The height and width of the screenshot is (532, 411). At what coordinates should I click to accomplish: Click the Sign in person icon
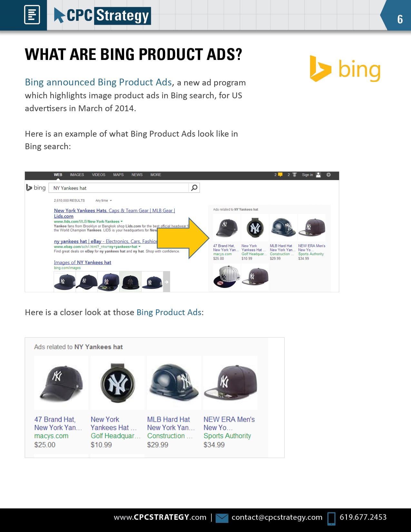pos(318,175)
